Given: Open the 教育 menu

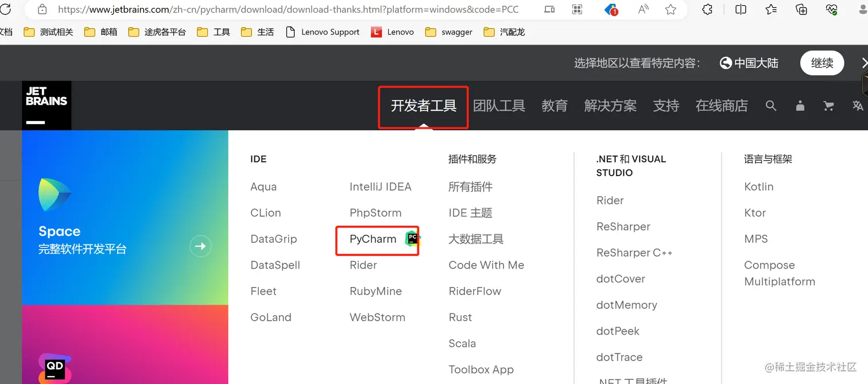Looking at the screenshot, I should point(555,106).
